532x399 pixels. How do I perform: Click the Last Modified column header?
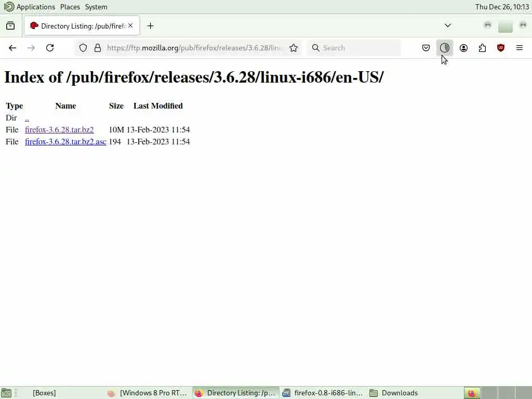pyautogui.click(x=158, y=106)
